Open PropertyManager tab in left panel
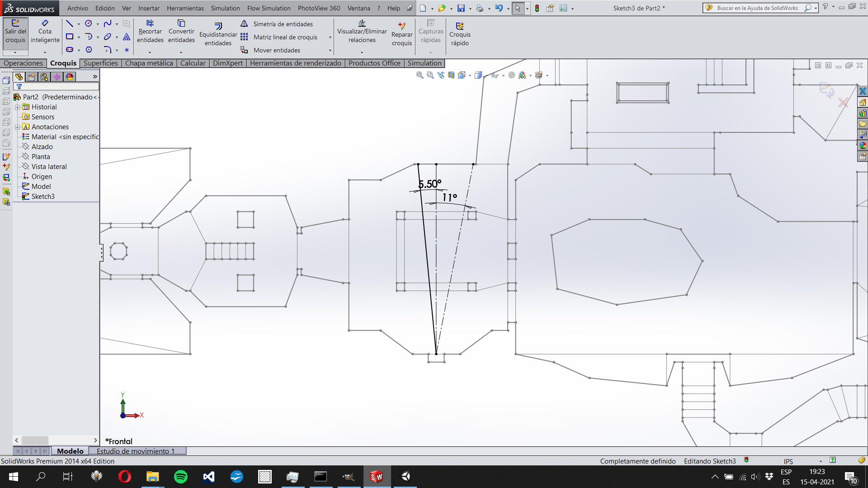This screenshot has width=868, height=488. tap(32, 77)
